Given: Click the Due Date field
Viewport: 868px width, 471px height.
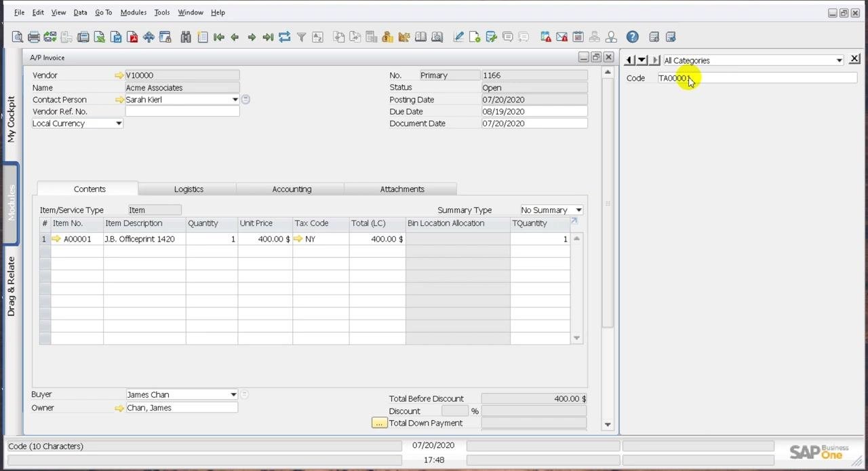Looking at the screenshot, I should (x=534, y=111).
